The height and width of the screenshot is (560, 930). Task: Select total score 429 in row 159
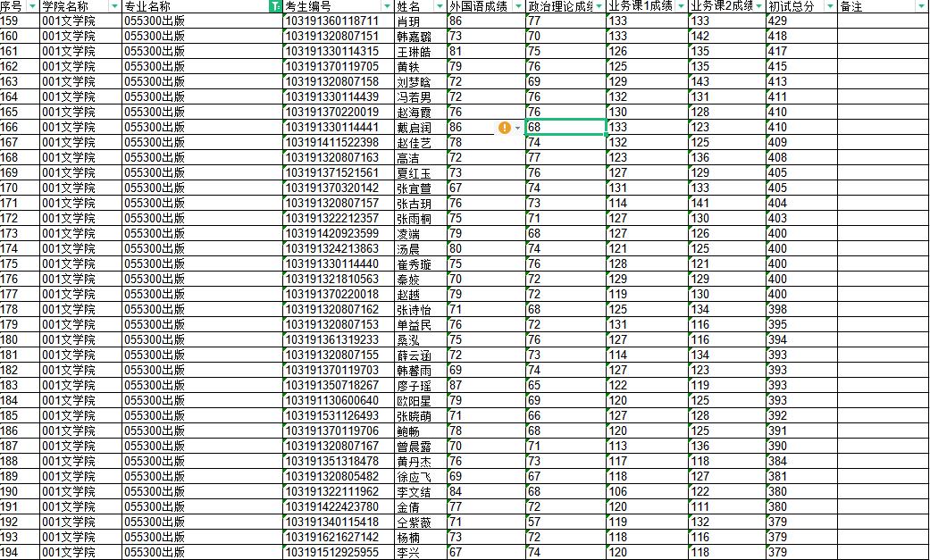(x=801, y=21)
